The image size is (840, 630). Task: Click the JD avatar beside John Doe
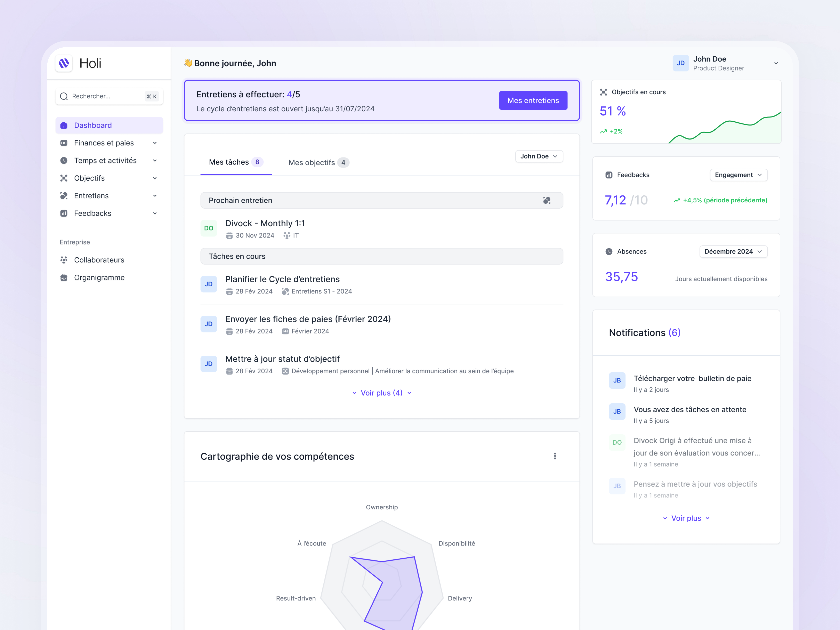680,63
